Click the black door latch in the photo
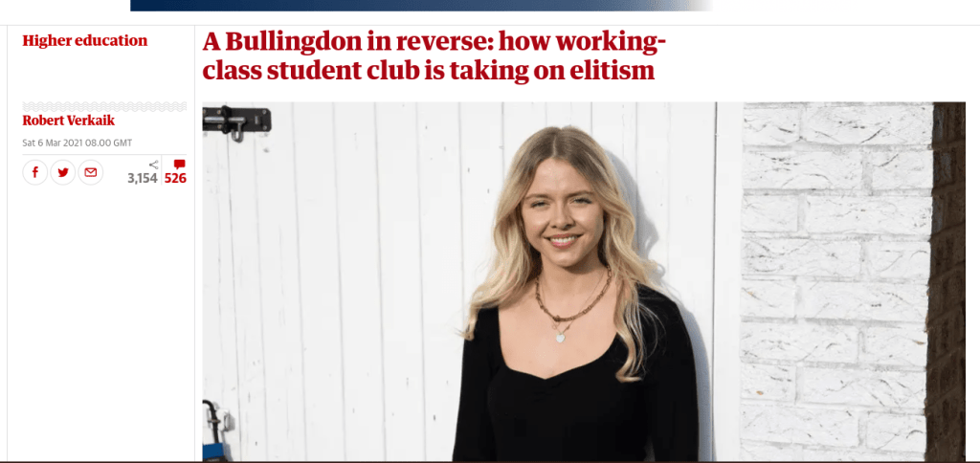The height and width of the screenshot is (463, 980). click(237, 121)
